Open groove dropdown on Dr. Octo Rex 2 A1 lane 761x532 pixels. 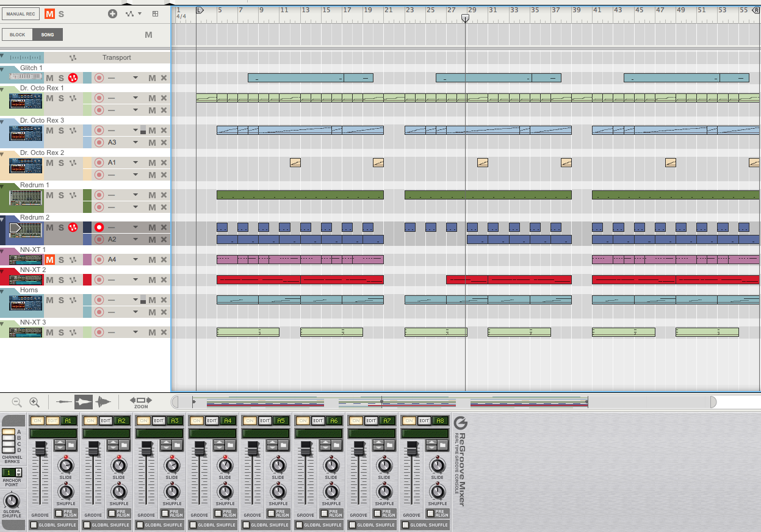[135, 162]
